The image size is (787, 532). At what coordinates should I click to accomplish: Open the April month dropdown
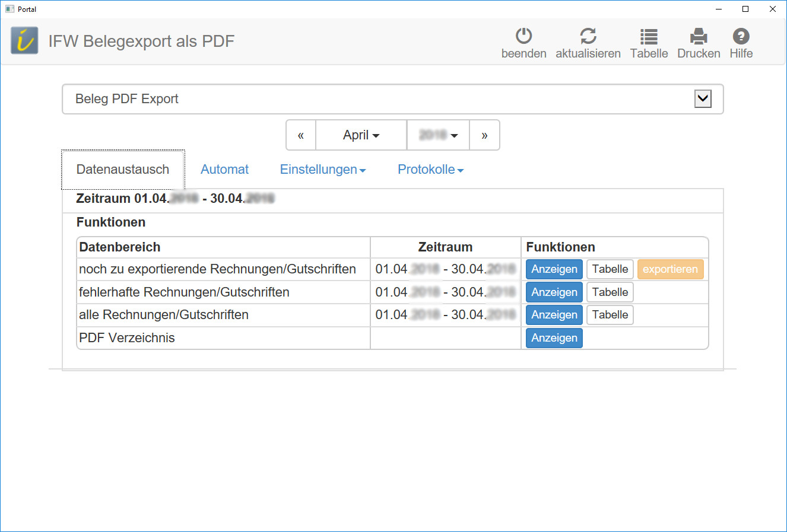[x=361, y=135]
